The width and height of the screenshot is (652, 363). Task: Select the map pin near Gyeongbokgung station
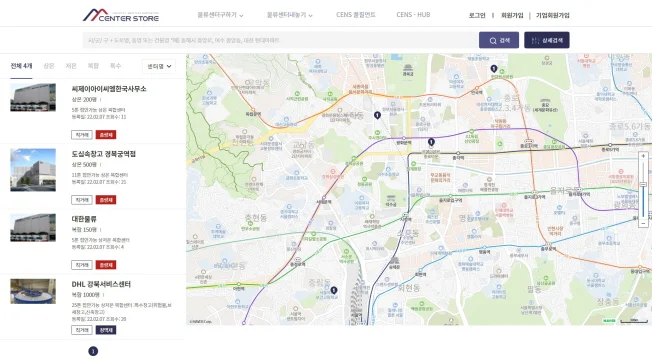(x=377, y=115)
